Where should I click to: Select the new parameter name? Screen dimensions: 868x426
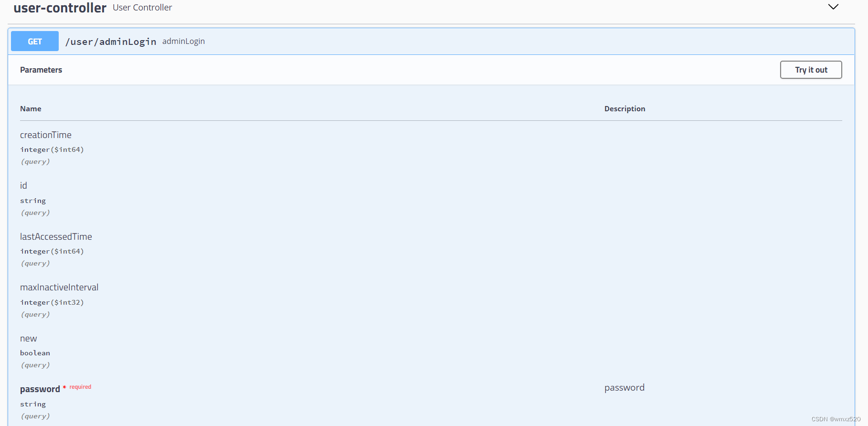point(28,339)
